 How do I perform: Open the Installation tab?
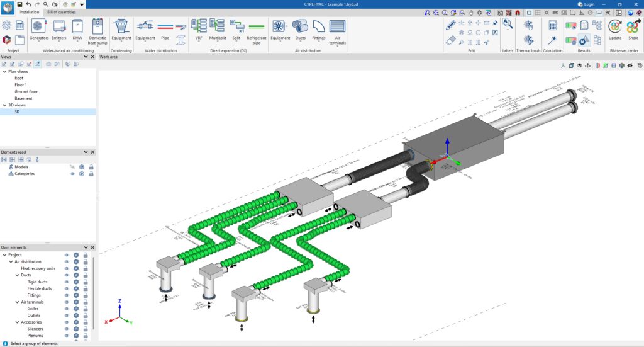(29, 12)
